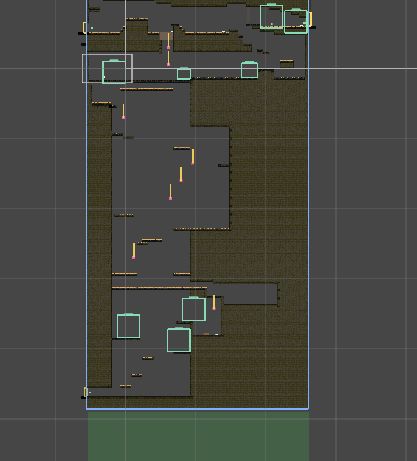Select the yellow door marker at the room's bottom-left corner
Image resolution: width=417 pixels, height=461 pixels.
point(85,392)
